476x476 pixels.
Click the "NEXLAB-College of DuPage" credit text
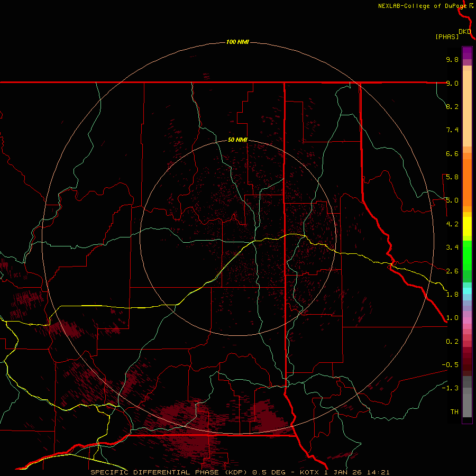[x=422, y=6]
